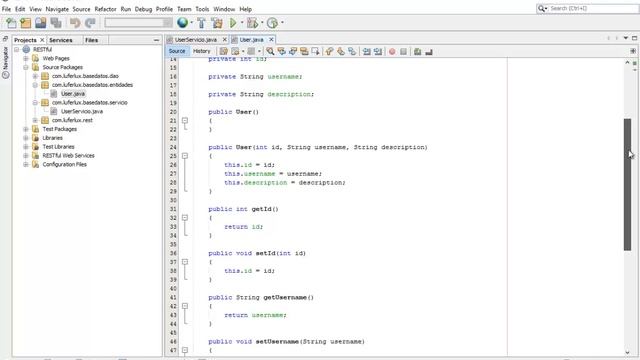Click the Clean and Build Project icon

217,23
